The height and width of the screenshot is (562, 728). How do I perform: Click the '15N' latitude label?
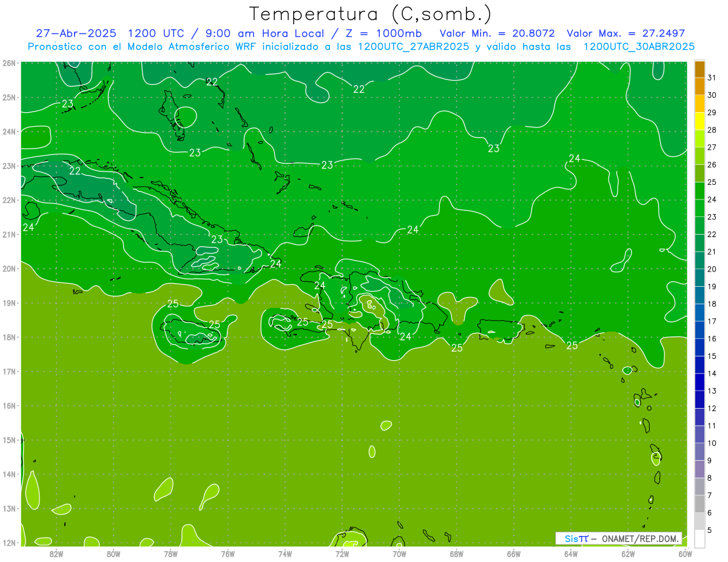9,440
